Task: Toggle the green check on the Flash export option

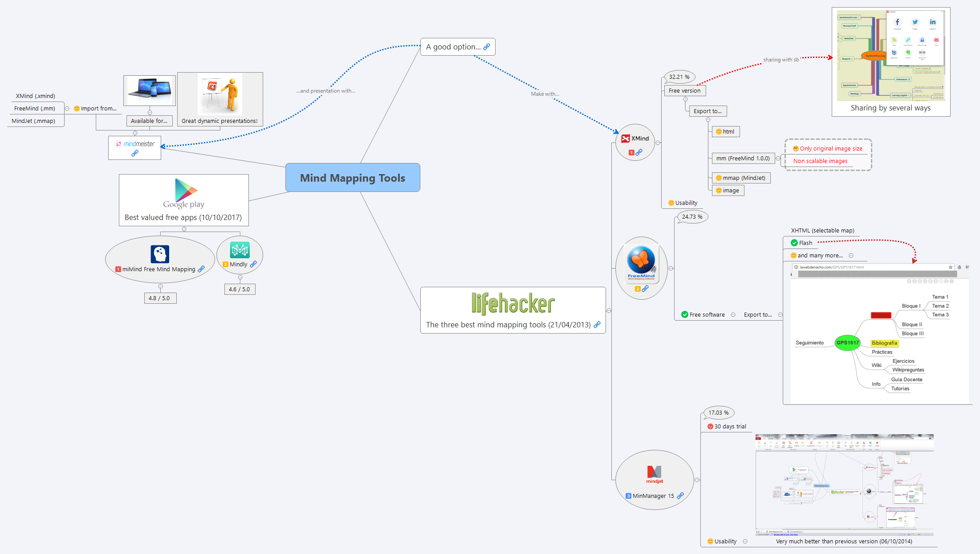Action: [794, 243]
